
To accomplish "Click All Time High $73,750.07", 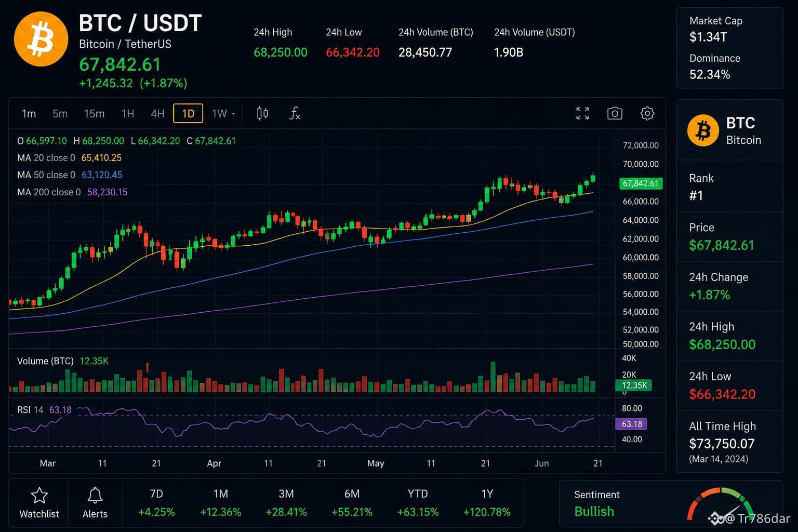I will tap(722, 444).
